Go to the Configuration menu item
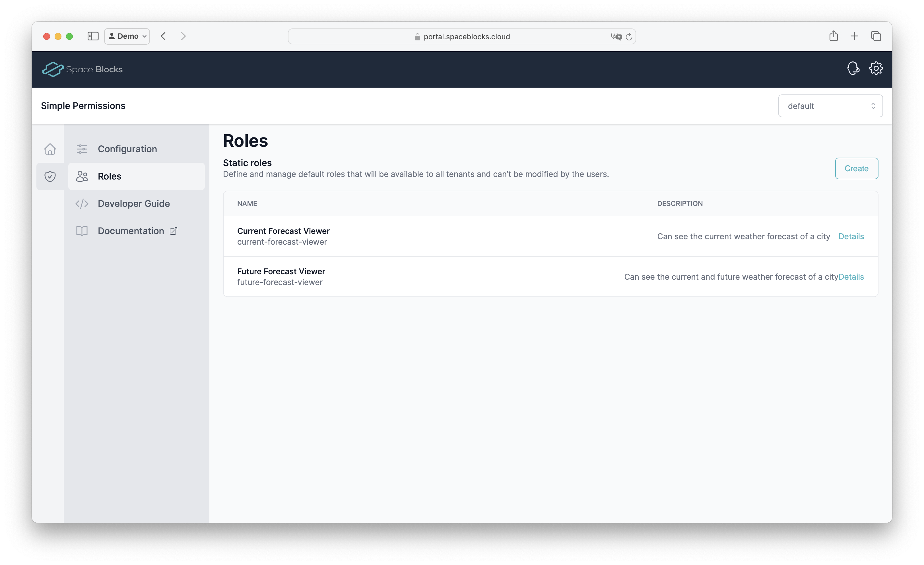The width and height of the screenshot is (924, 565). (x=127, y=149)
